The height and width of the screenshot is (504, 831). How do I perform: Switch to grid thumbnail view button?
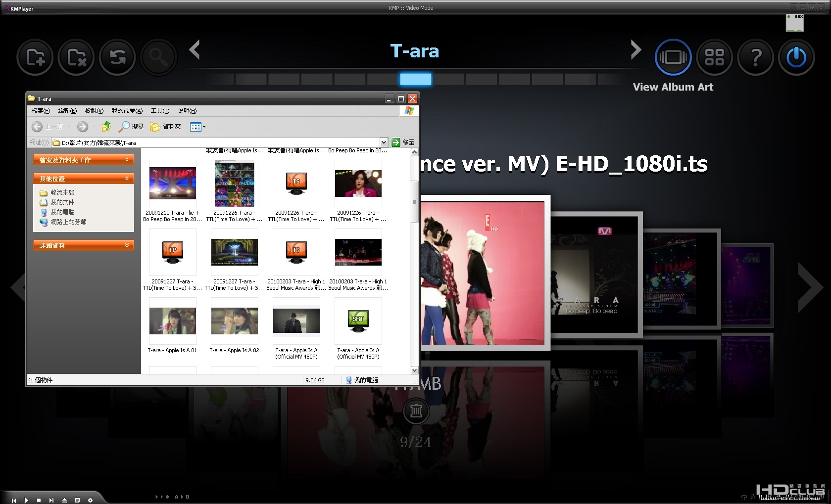[x=714, y=57]
